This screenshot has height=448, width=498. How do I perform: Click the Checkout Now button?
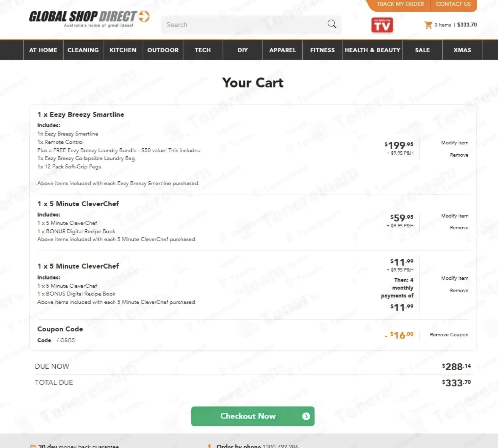(253, 416)
